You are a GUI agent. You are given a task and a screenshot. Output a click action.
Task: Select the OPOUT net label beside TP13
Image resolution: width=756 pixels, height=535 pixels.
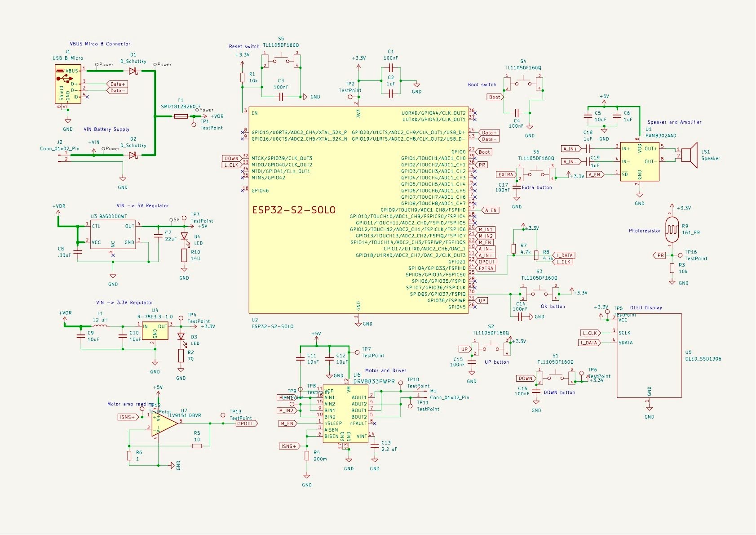tap(247, 424)
